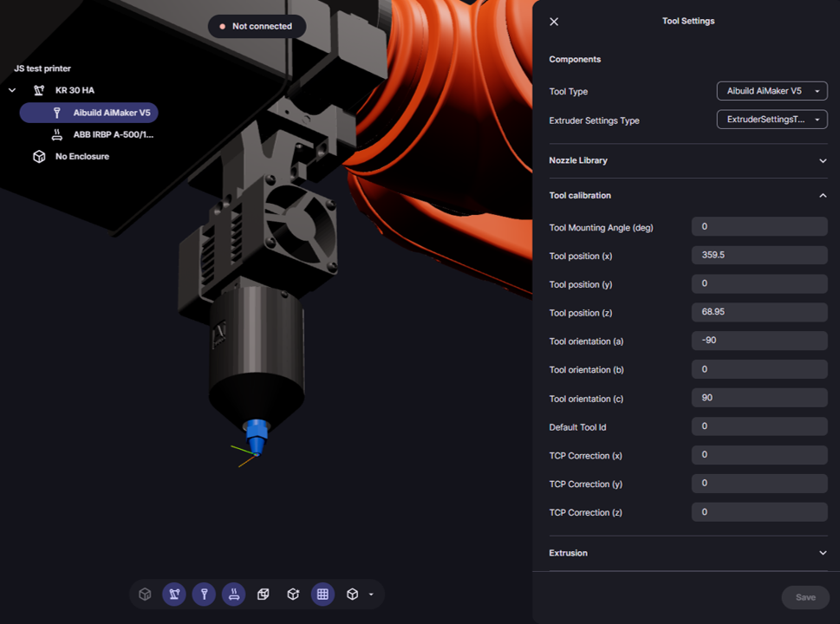
Task: Click the enclosure cube icon in bottom toolbar
Action: [145, 595]
